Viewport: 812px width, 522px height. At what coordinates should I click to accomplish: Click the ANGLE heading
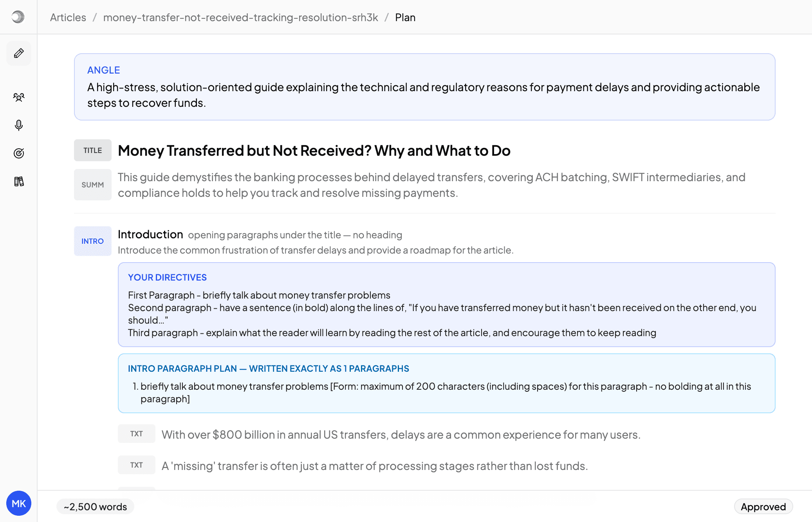tap(103, 70)
